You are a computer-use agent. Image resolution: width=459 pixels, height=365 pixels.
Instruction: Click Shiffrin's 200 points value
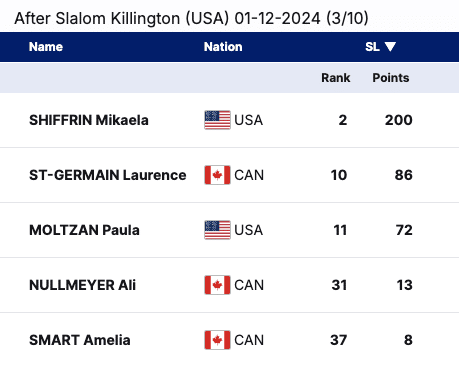click(x=399, y=120)
